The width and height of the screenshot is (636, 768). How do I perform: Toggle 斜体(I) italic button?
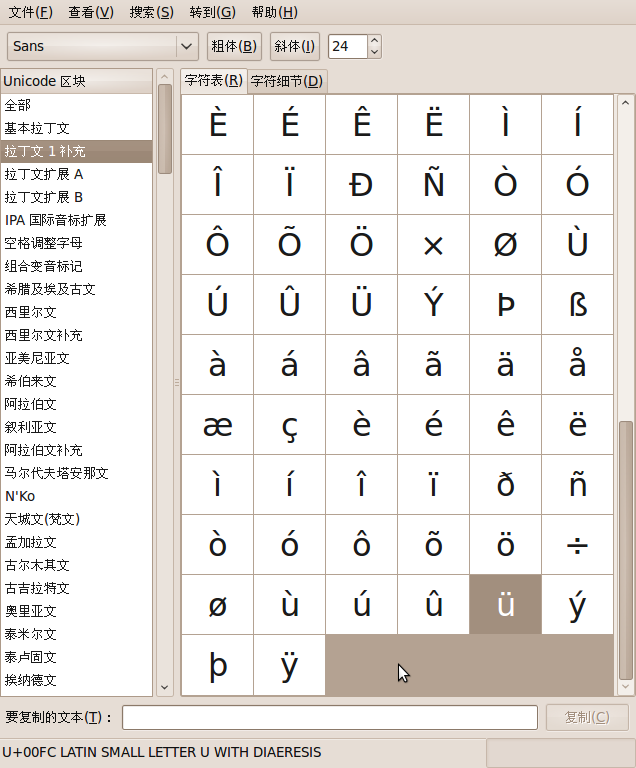tap(294, 47)
